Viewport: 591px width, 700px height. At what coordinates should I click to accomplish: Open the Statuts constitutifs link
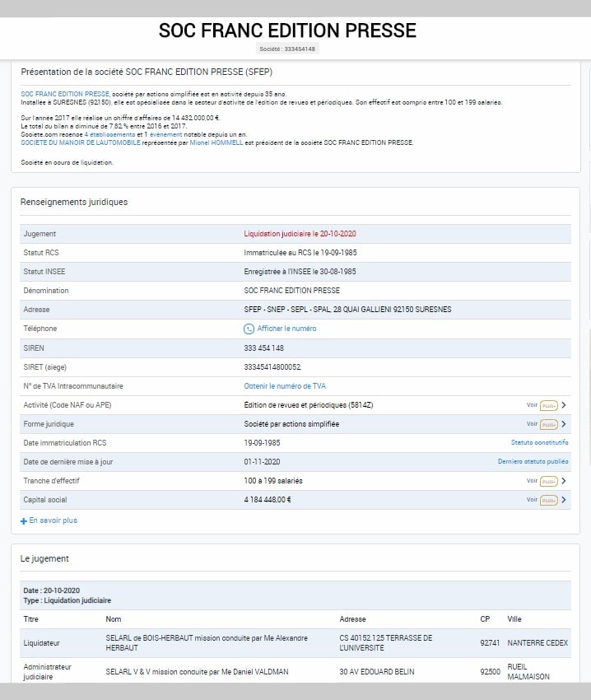[x=539, y=443]
